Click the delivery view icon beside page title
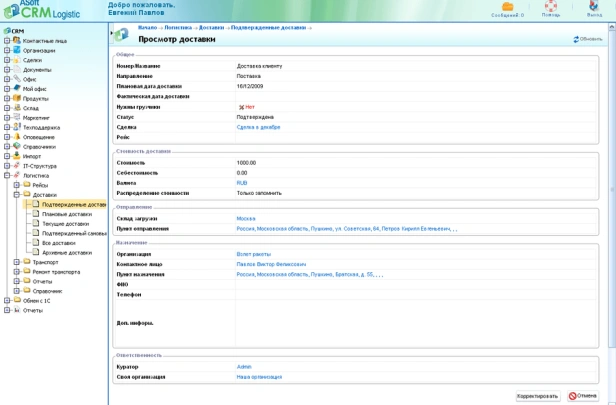 point(122,35)
